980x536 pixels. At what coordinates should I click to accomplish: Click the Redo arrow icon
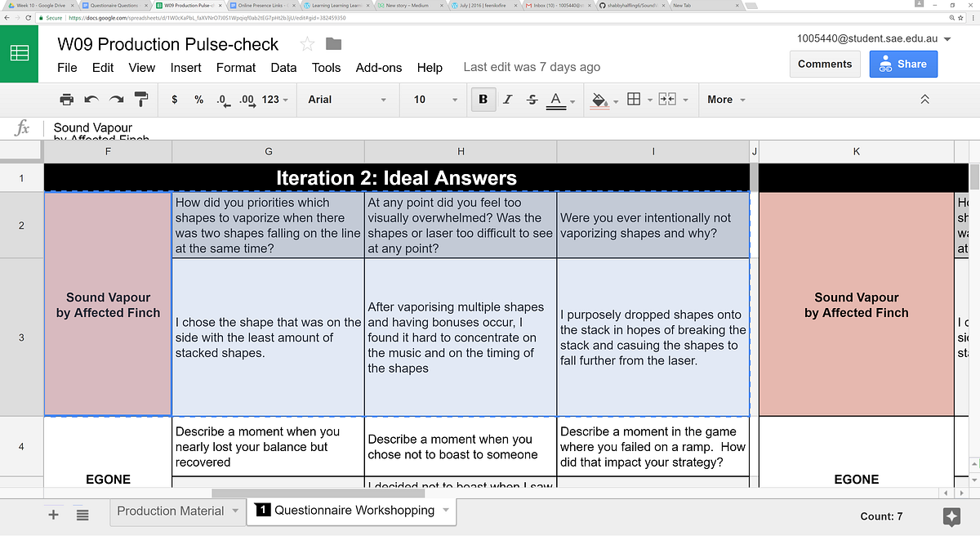(117, 100)
